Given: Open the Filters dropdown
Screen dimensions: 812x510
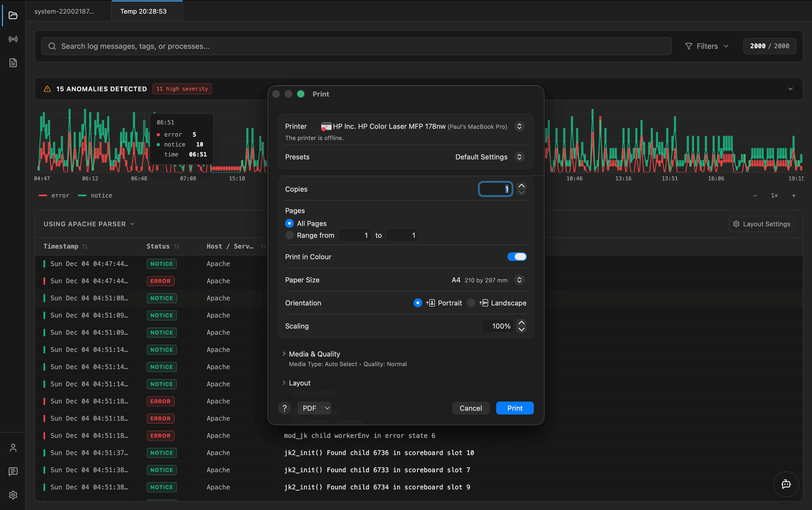Looking at the screenshot, I should (x=707, y=46).
